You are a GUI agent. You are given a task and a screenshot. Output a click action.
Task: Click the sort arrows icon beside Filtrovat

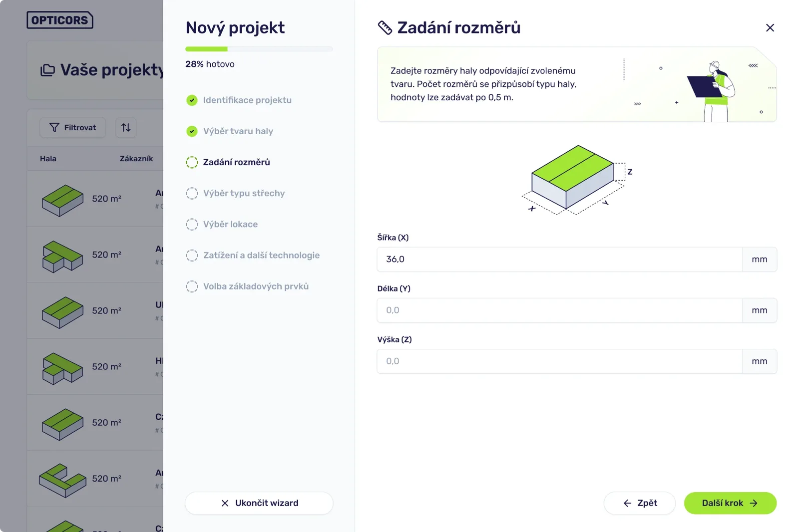pyautogui.click(x=126, y=128)
